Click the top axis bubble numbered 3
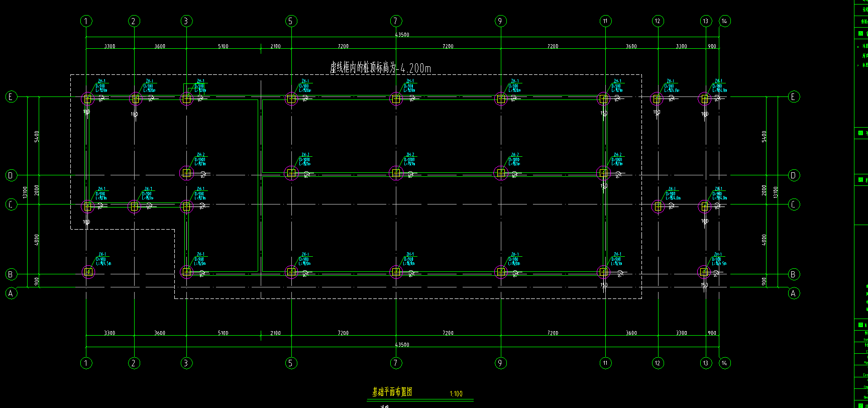The image size is (868, 408). point(186,21)
